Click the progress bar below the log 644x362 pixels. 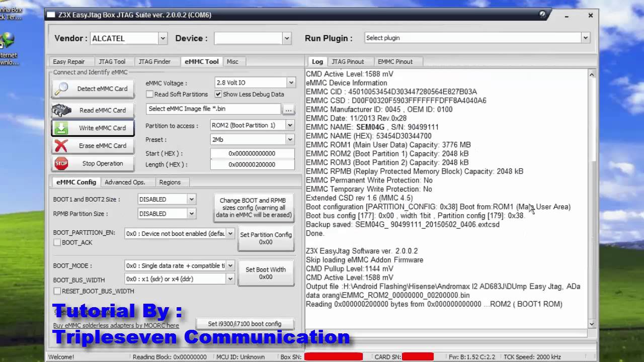click(x=446, y=333)
